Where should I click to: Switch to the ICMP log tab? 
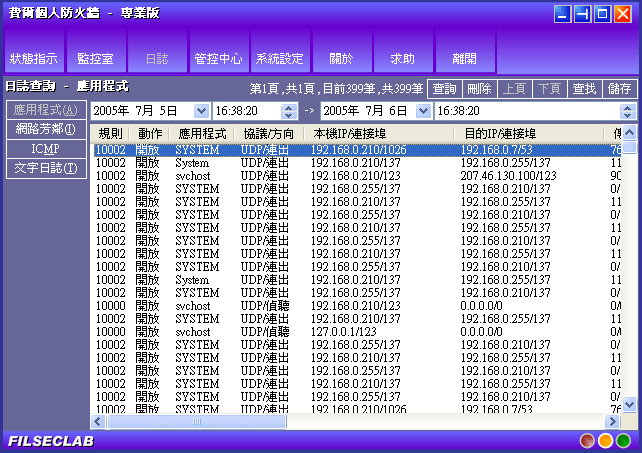tap(46, 148)
